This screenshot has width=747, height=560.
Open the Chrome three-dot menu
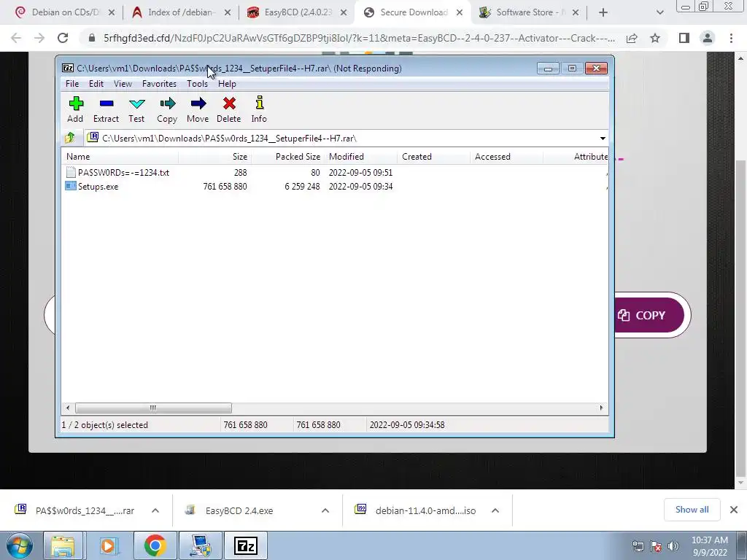tap(731, 38)
